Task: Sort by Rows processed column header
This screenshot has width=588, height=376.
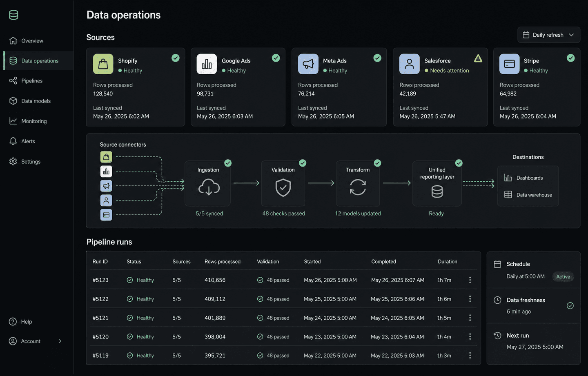Action: 223,262
